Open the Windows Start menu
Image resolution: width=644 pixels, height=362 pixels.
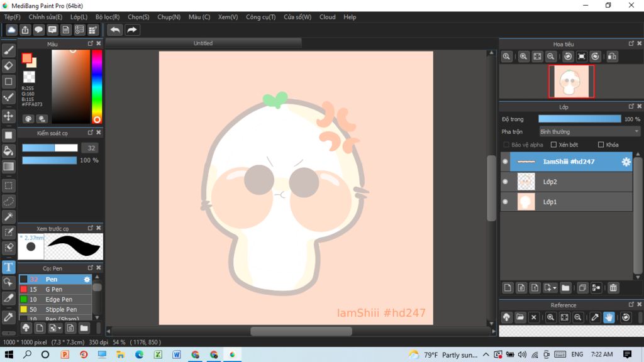[9, 354]
